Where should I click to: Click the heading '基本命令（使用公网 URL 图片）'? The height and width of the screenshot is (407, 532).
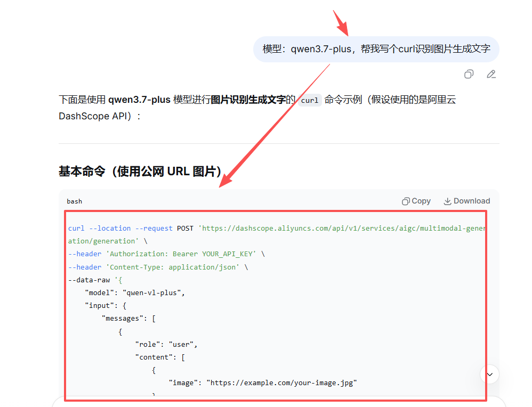pos(140,172)
